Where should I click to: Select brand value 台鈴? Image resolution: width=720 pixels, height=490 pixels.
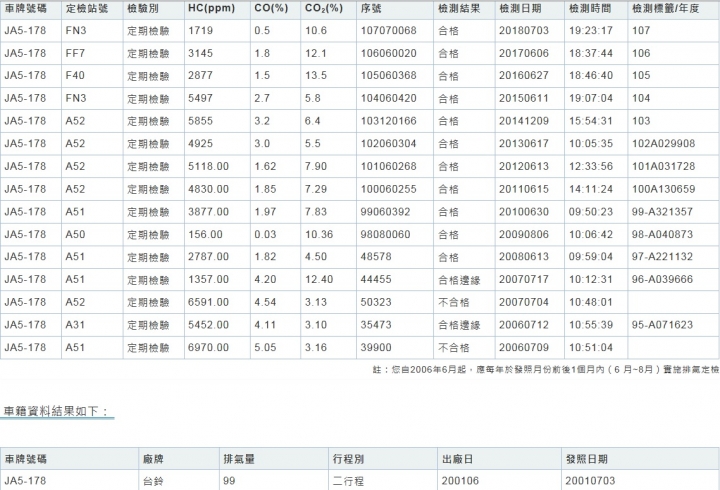(153, 481)
